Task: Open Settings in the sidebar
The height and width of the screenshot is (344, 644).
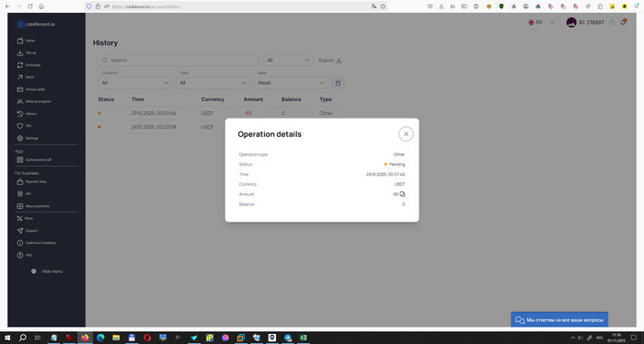Action: [x=28, y=138]
